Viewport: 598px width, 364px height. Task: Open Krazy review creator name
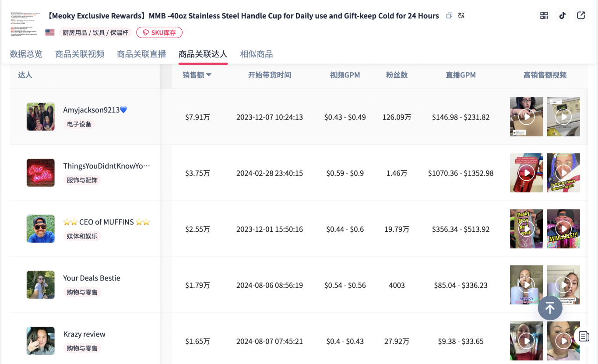(x=84, y=334)
